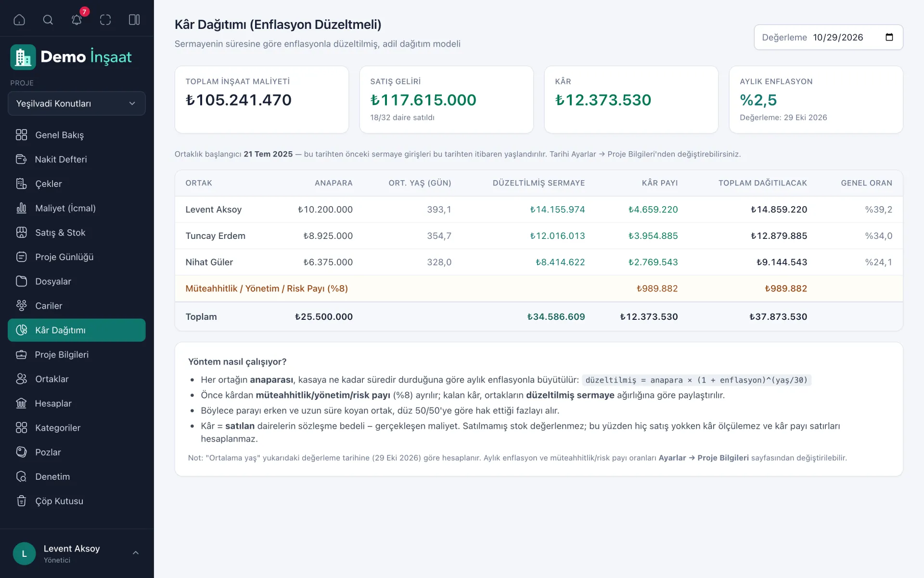The image size is (924, 578).
Task: Open notifications bell with 7 badge
Action: (77, 20)
